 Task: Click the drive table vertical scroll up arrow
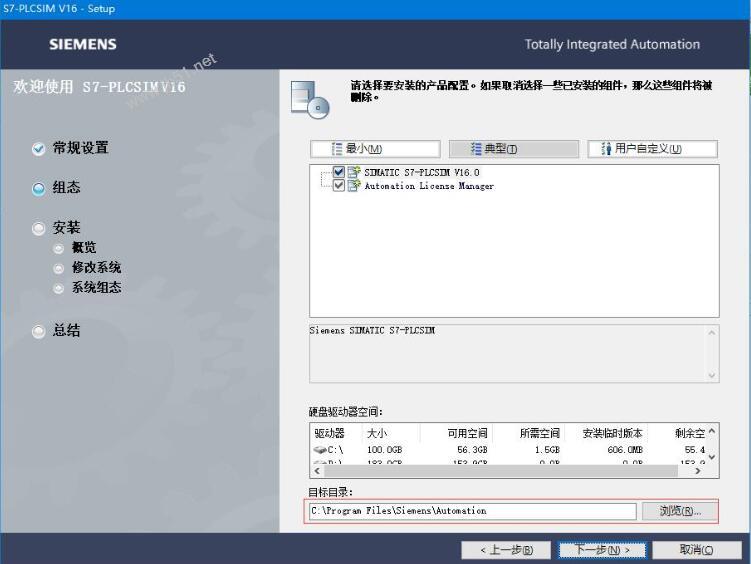[712, 431]
